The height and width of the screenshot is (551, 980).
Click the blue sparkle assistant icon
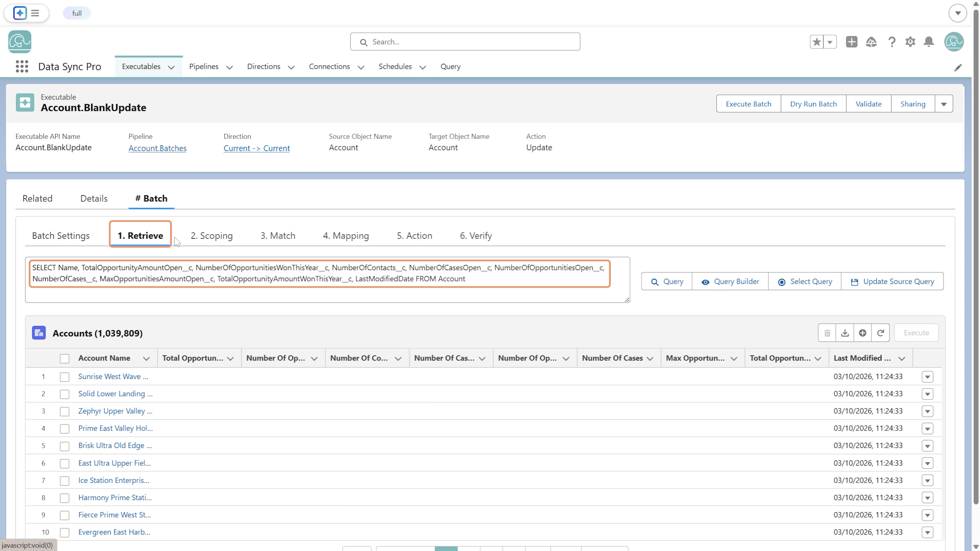point(20,13)
